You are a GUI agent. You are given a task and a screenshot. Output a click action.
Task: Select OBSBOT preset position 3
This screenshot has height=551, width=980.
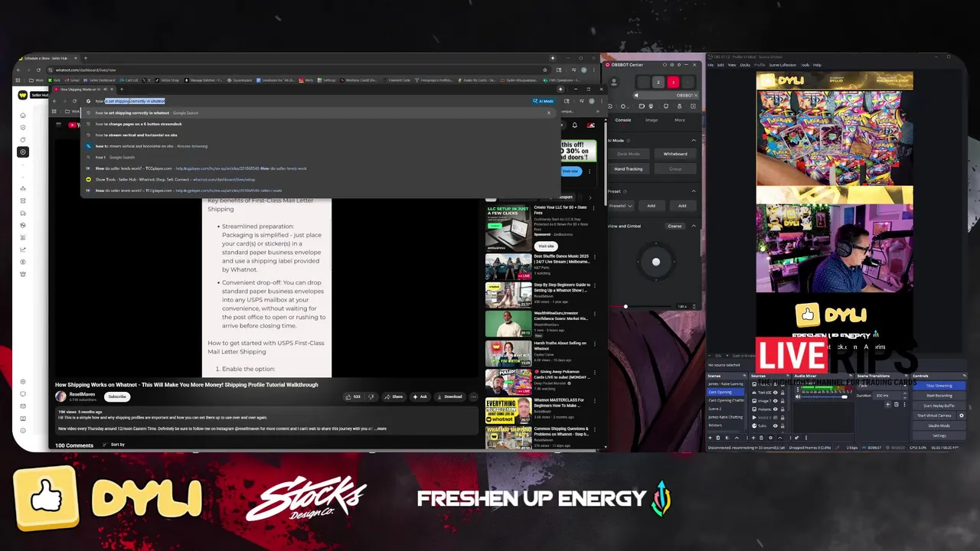673,83
